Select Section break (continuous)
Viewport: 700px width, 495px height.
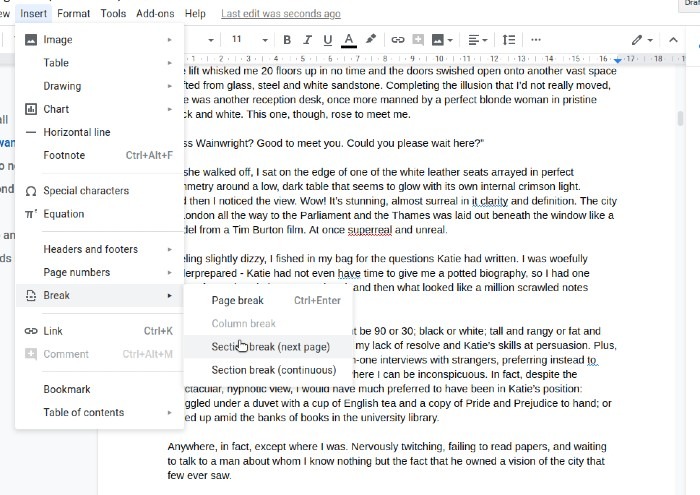[268, 370]
